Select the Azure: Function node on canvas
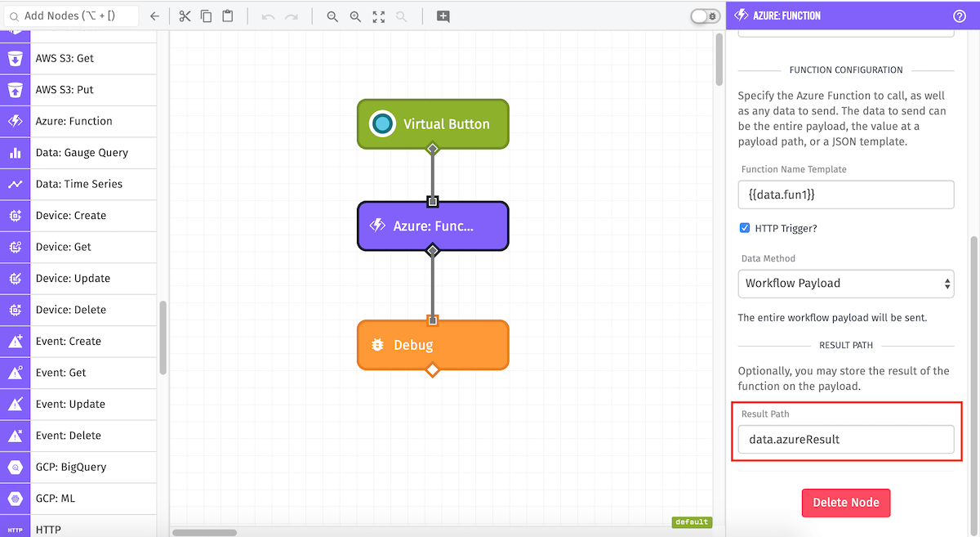 coord(433,226)
